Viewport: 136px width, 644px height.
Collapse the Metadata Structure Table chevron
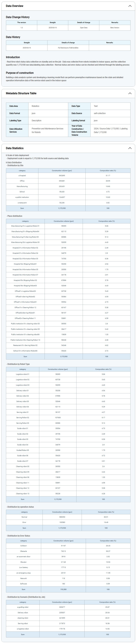[x=130, y=93]
